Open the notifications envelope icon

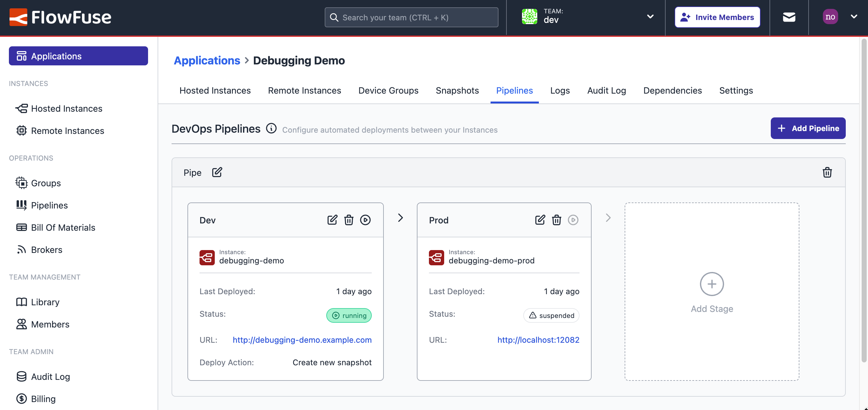(789, 17)
